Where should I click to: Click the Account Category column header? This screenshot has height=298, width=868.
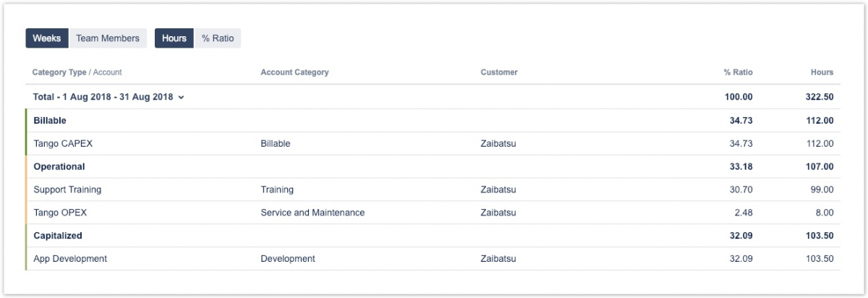(x=294, y=72)
